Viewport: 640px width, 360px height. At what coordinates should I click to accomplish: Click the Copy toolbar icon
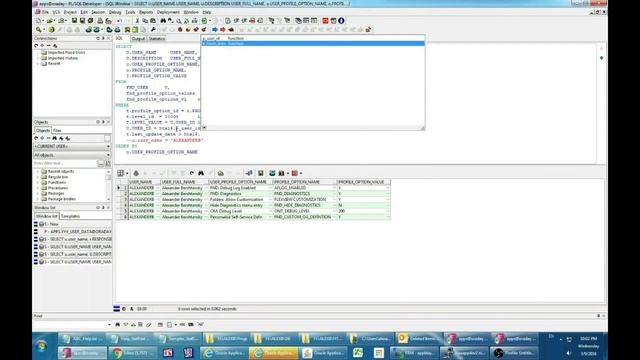(145, 20)
